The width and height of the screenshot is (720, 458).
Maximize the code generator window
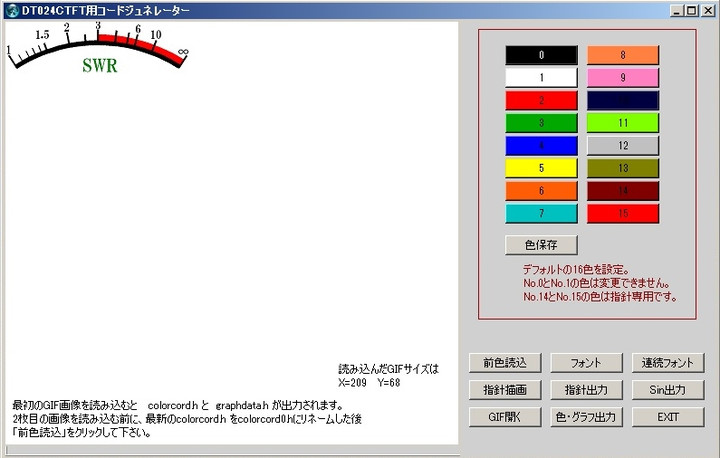(x=691, y=10)
